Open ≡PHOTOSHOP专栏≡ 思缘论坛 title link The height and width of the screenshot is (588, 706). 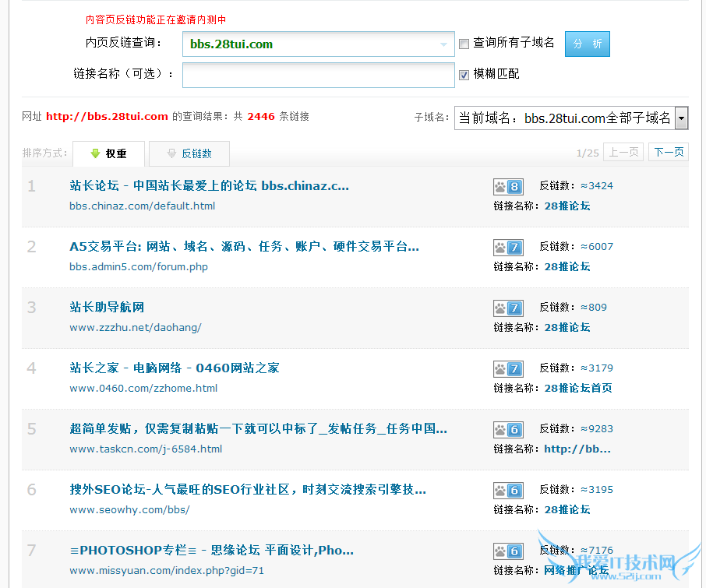(212, 550)
